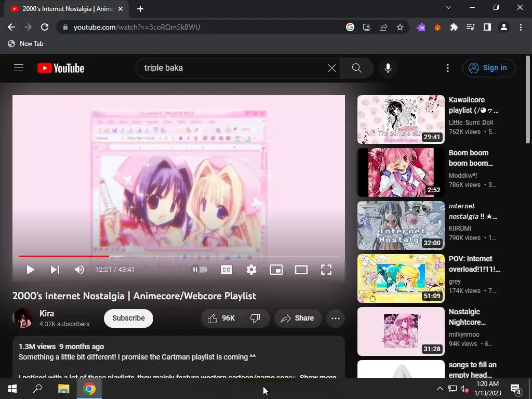Open Kawaiicore playlist video thumbnail

coord(401,119)
